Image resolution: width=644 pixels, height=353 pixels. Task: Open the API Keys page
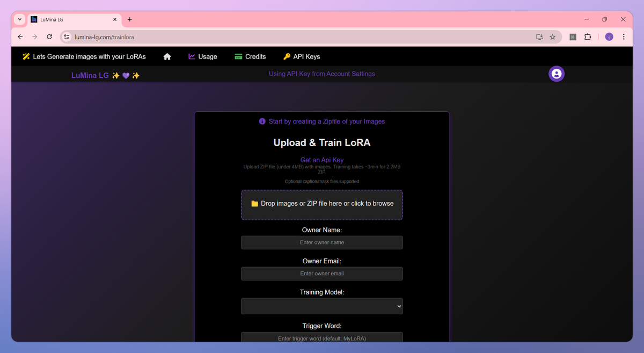(x=302, y=56)
